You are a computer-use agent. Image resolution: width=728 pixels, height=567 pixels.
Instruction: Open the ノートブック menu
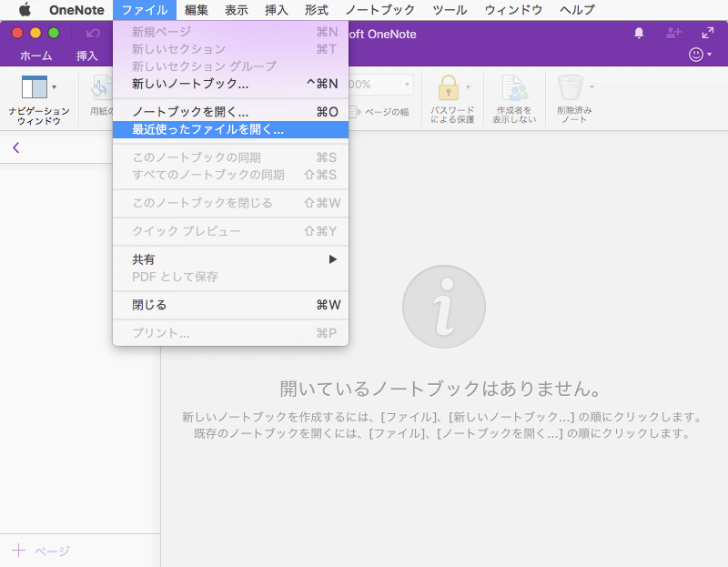pyautogui.click(x=380, y=10)
